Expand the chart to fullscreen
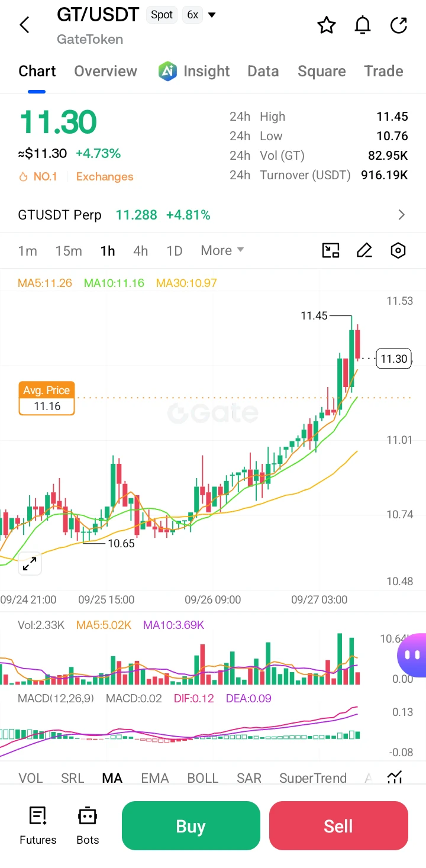 [30, 564]
